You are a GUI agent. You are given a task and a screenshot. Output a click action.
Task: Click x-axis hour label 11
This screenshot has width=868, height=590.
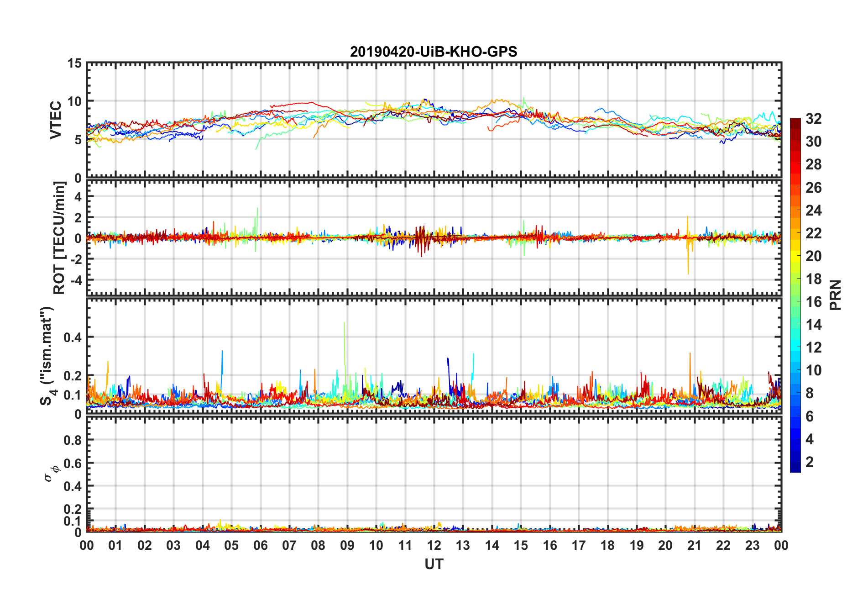point(405,545)
